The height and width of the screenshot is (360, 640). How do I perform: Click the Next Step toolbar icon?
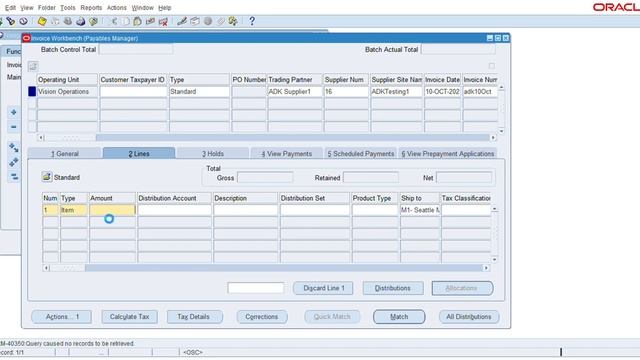pyautogui.click(x=55, y=21)
